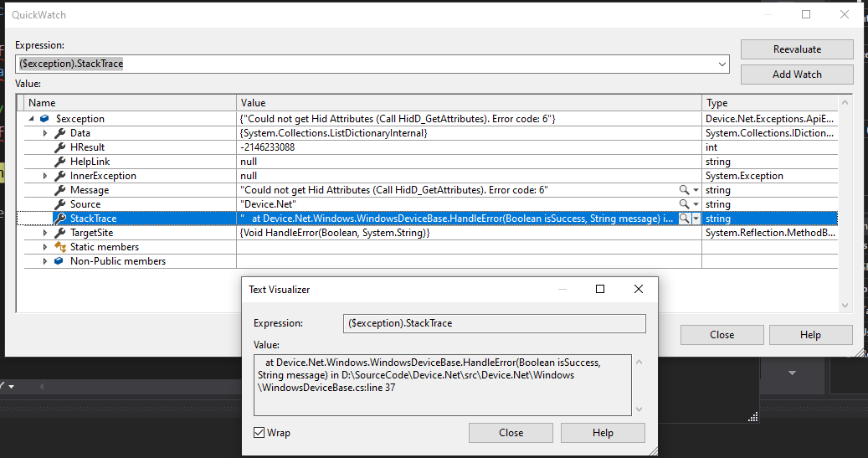This screenshot has height=458, width=868.
Task: Click the wrench icon beside HResult
Action: coord(59,147)
